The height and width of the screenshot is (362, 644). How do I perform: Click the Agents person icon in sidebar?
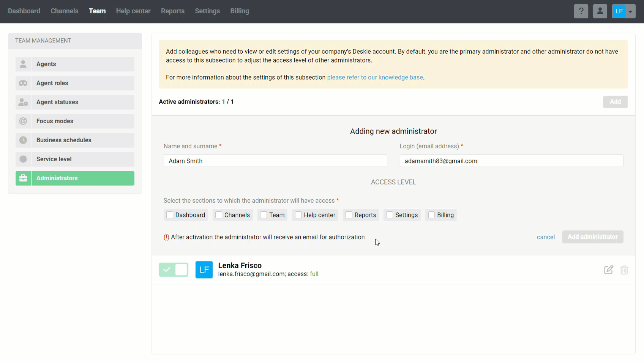tap(23, 64)
